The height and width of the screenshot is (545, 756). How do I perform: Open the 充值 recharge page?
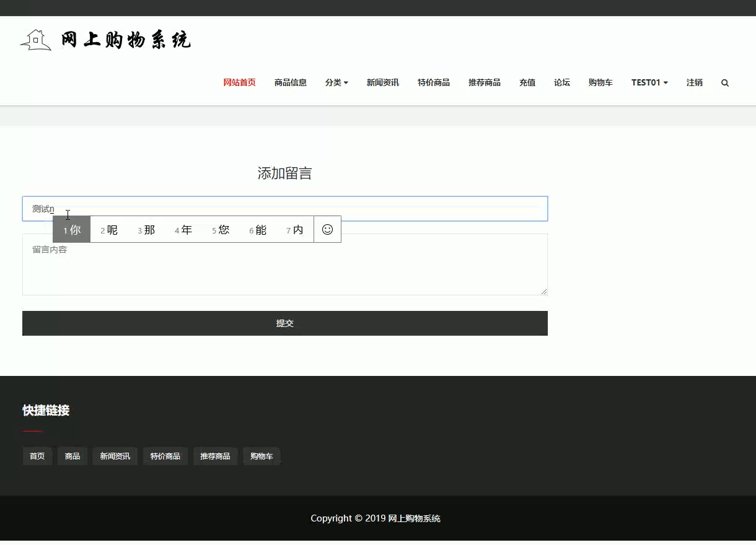527,82
